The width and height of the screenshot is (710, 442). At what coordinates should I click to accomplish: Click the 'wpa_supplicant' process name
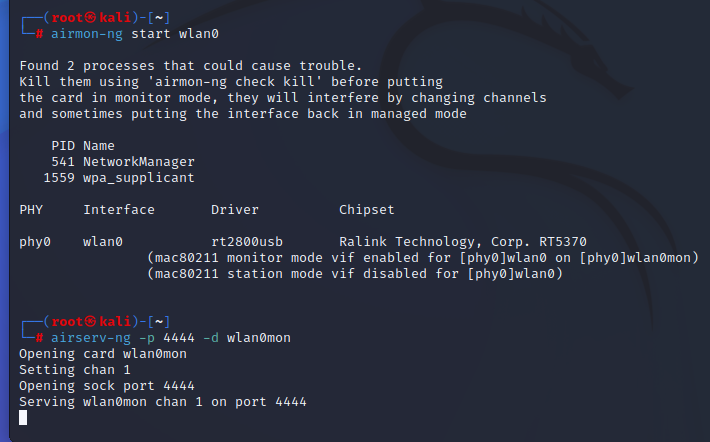[139, 178]
